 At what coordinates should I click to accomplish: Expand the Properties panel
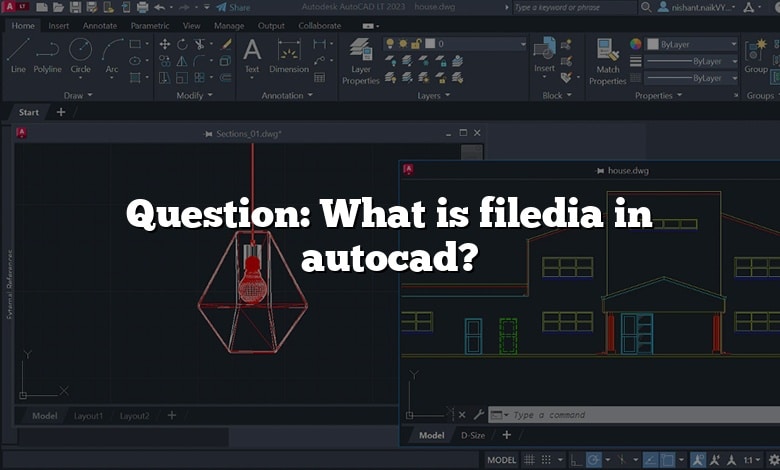click(658, 95)
